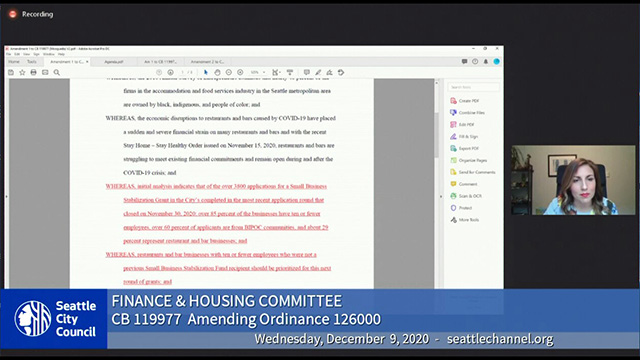This screenshot has width=640, height=360.
Task: Open the notification bell icon
Action: click(486, 62)
